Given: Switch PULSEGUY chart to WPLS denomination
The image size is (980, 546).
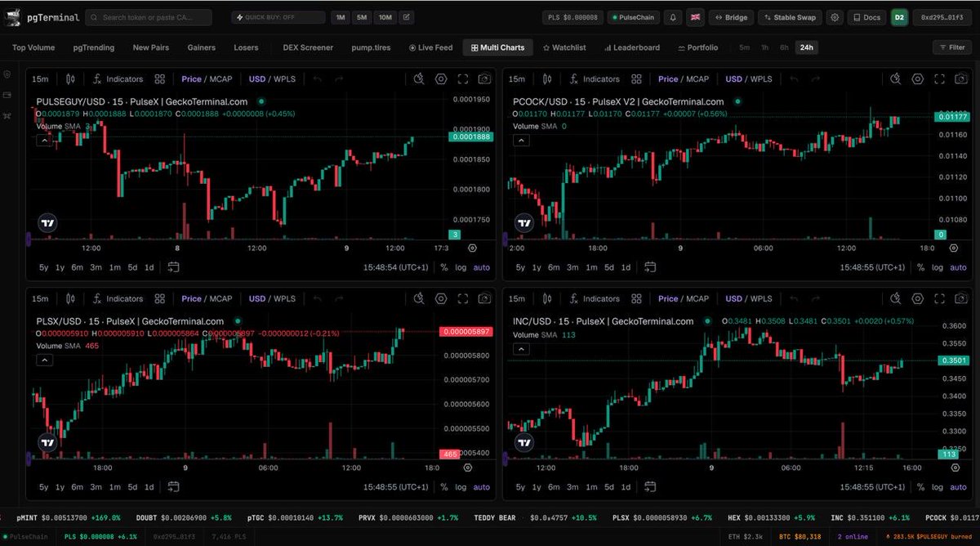Looking at the screenshot, I should point(284,79).
